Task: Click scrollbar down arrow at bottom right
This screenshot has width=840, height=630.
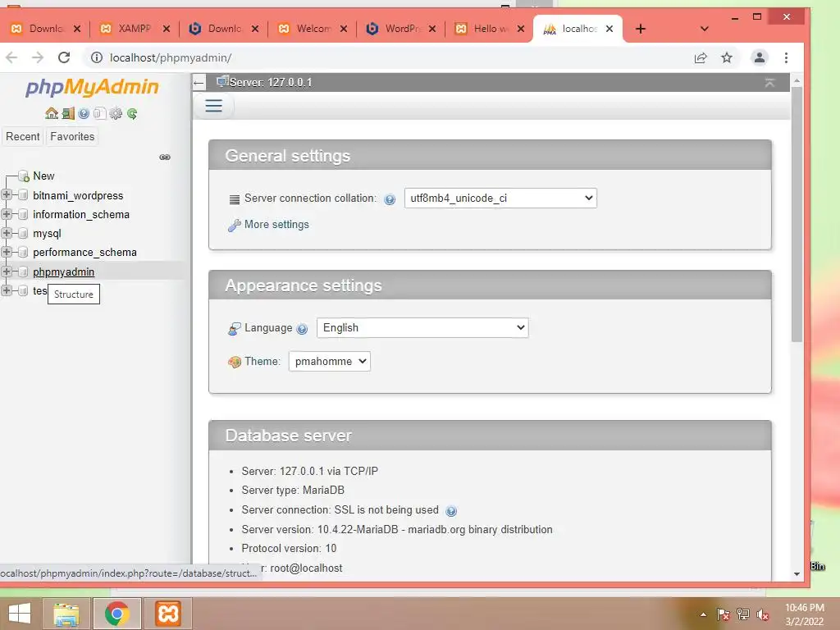Action: (797, 573)
